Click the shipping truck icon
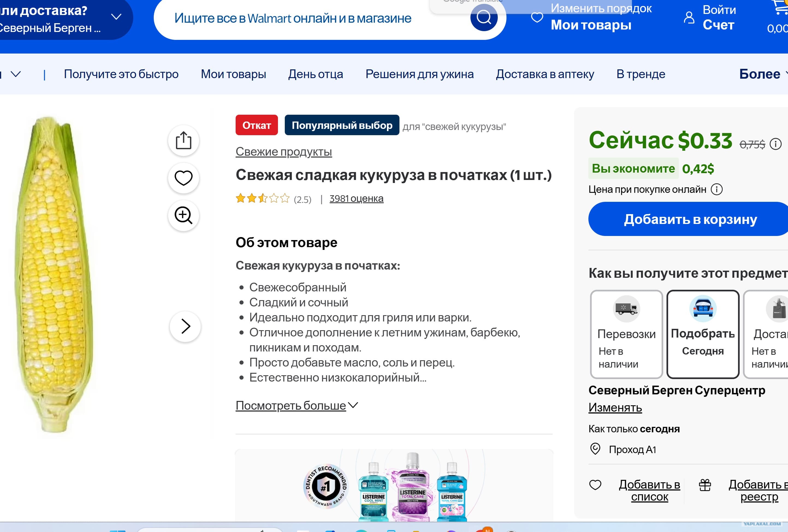 (x=626, y=309)
